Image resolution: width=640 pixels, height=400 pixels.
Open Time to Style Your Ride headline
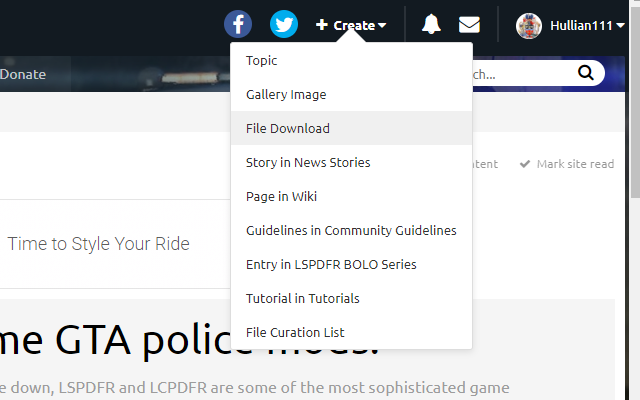click(98, 244)
